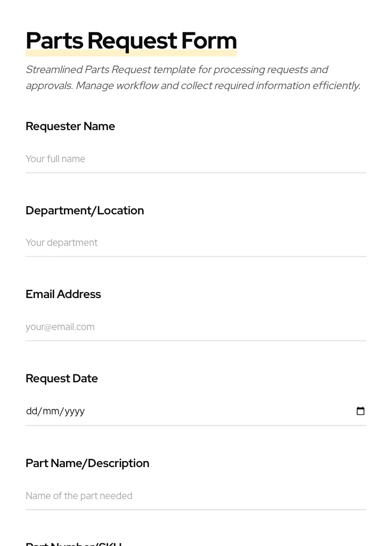Click the day (dd) date segment
Screen dimensions: 392x546
click(31, 411)
